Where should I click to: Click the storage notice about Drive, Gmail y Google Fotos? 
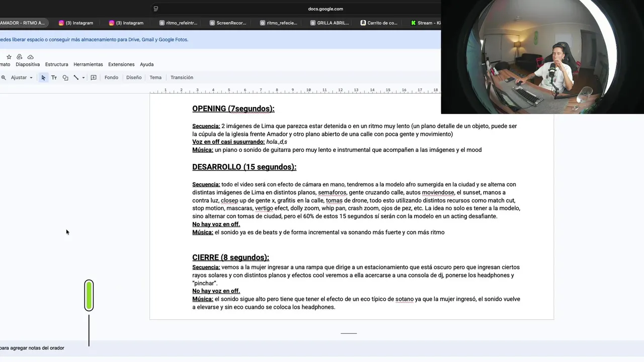[94, 40]
